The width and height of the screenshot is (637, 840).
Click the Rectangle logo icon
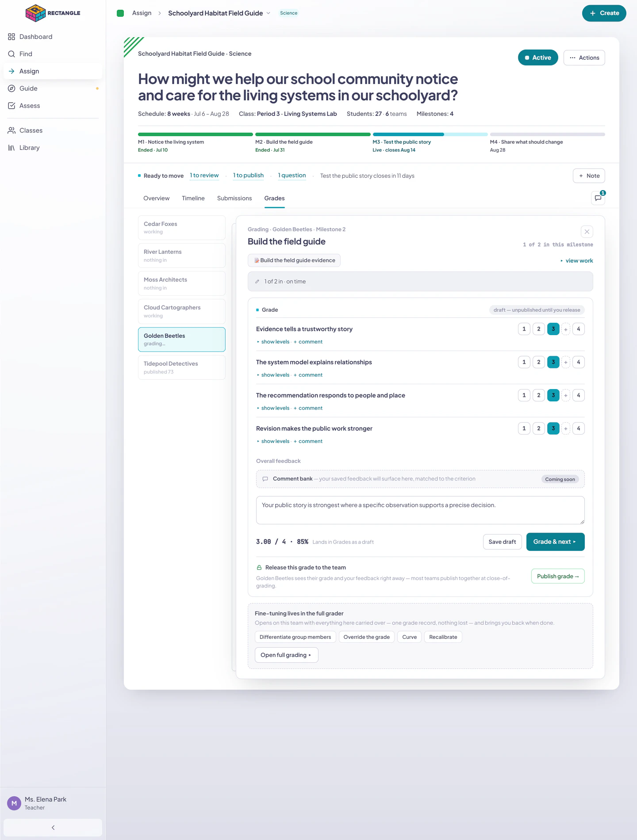point(35,13)
